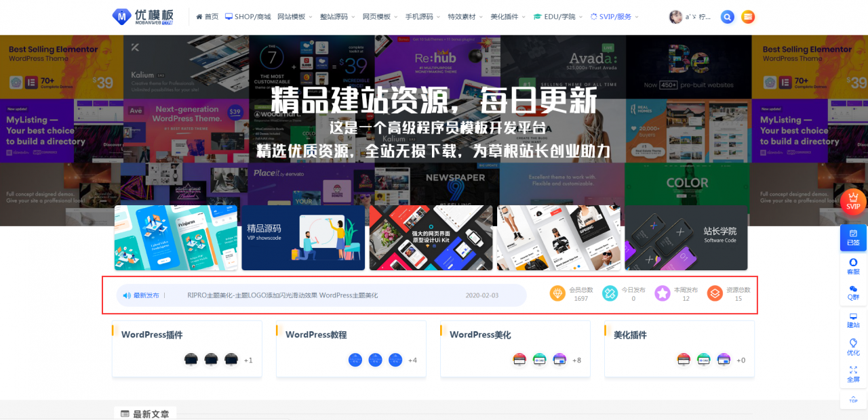The image size is (868, 420).
Task: Click the 今日发布 teal icon
Action: (x=610, y=293)
